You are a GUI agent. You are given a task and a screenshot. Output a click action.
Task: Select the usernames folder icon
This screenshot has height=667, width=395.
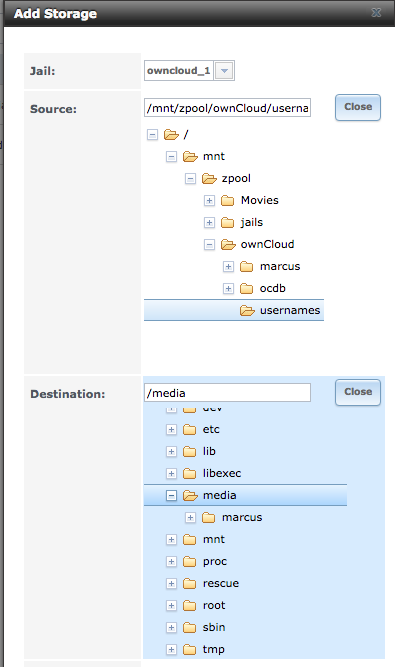(x=247, y=311)
